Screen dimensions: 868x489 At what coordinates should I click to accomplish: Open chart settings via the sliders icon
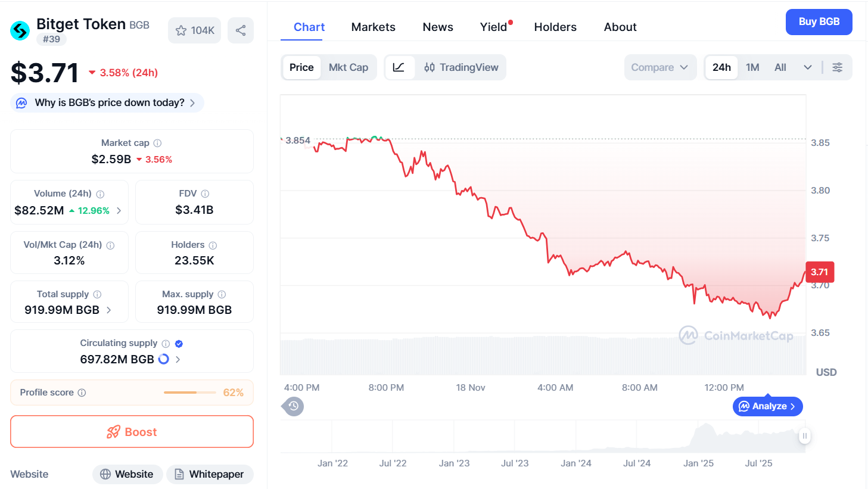coord(838,67)
